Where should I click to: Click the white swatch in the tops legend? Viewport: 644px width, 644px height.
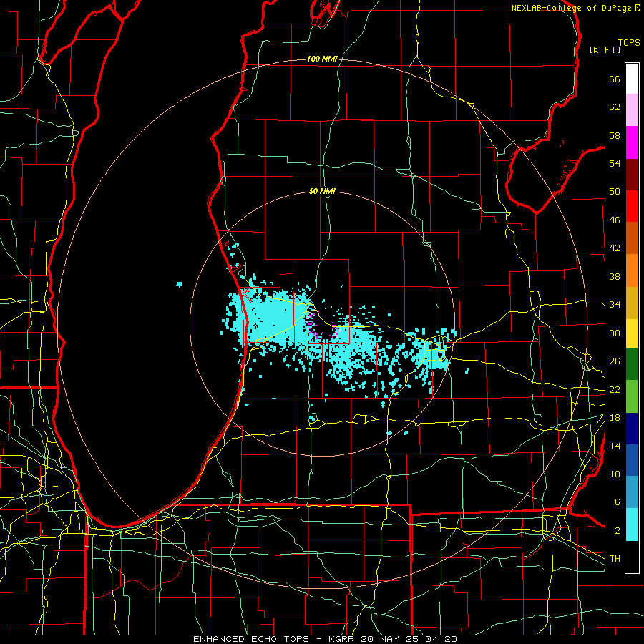(632, 79)
